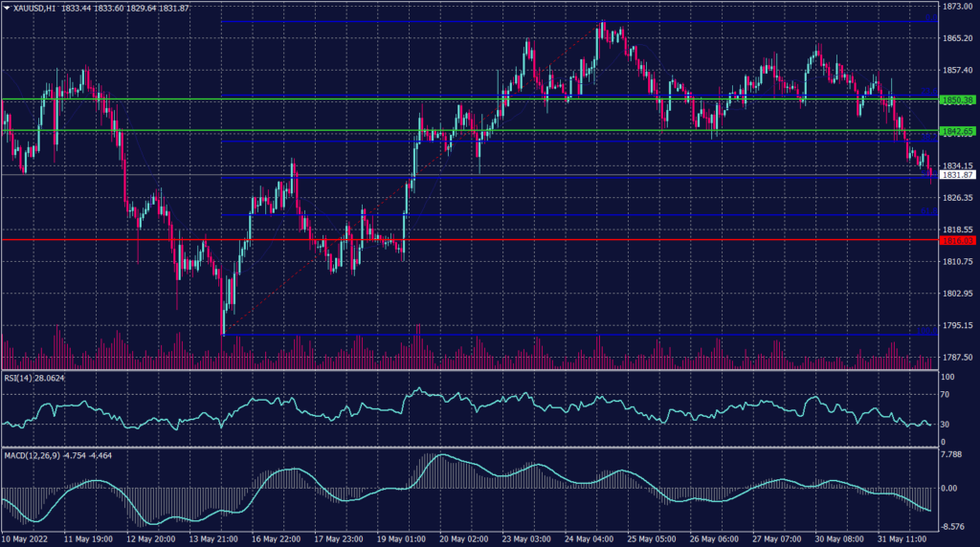Click the 0.00 value on MACD scale
980x547 pixels.
(949, 488)
